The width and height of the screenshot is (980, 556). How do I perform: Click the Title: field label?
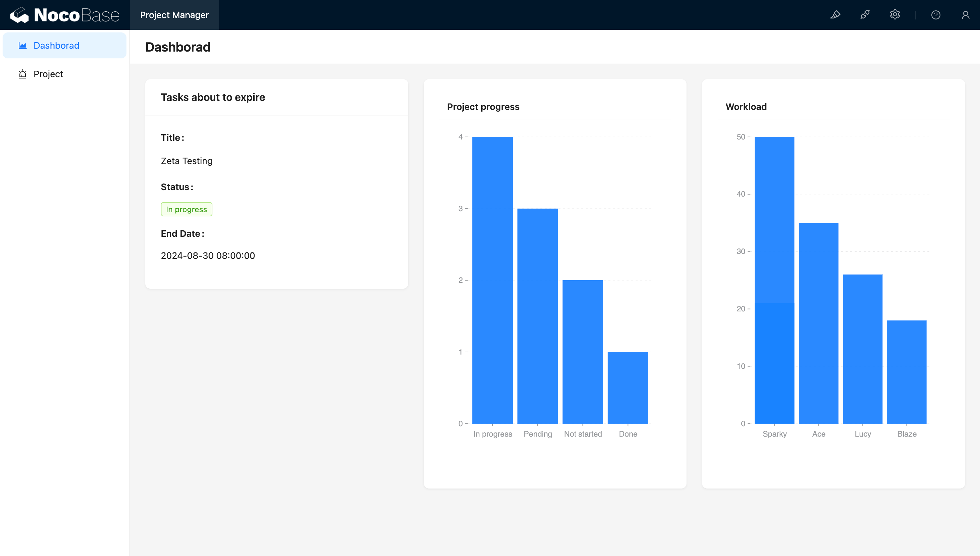(x=172, y=138)
